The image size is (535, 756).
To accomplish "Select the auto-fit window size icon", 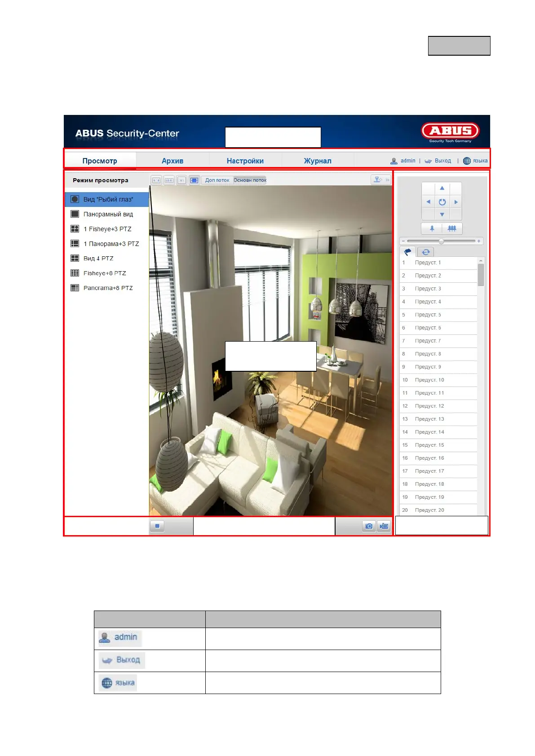I will pos(194,180).
